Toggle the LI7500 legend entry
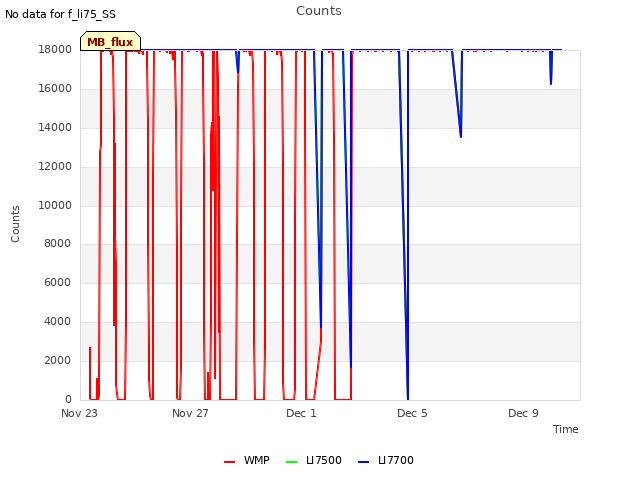This screenshot has height=480, width=640. pos(314,460)
